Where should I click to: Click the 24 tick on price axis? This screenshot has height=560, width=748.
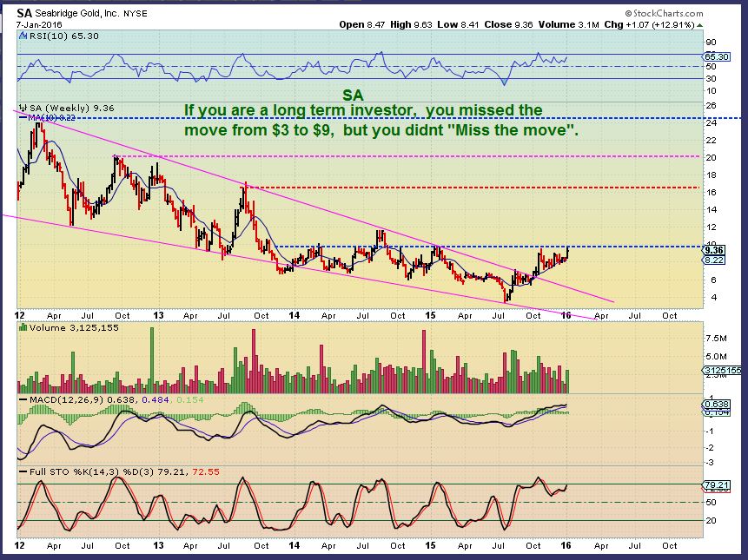coord(711,122)
